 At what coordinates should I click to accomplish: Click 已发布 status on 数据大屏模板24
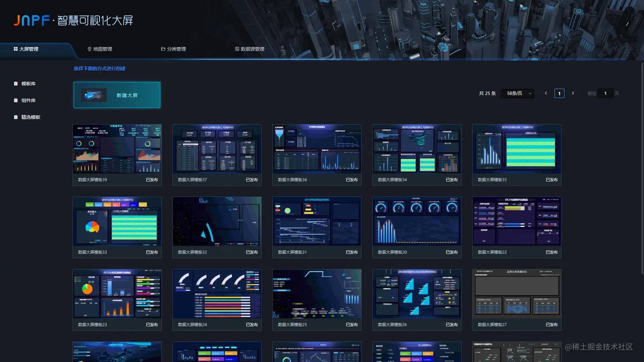click(x=252, y=325)
